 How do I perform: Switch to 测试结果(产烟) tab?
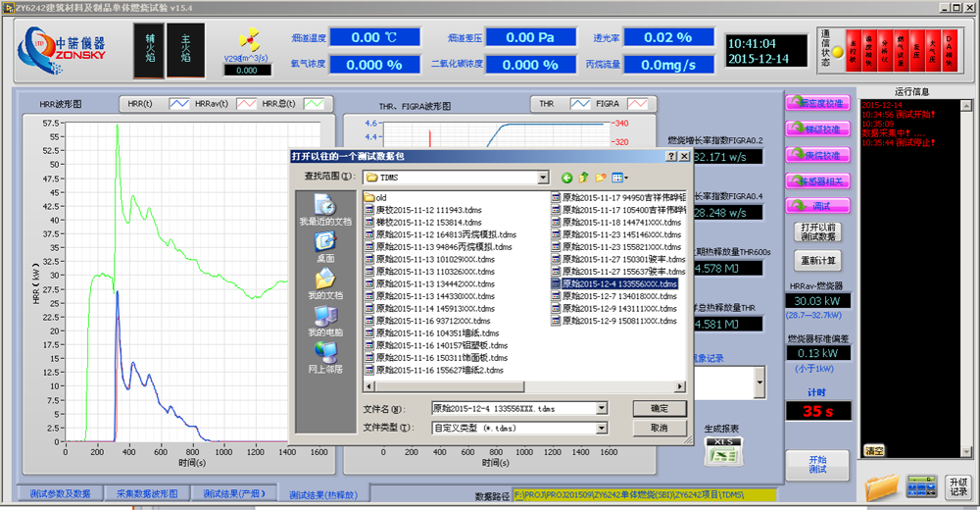(x=234, y=493)
